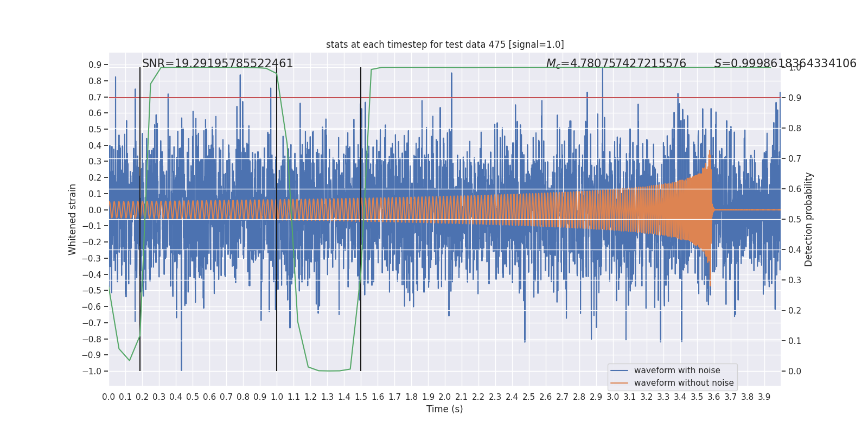This screenshot has width=868, height=434.
Task: Click the 0.3 tick on Detection probability axis
Action: [795, 280]
